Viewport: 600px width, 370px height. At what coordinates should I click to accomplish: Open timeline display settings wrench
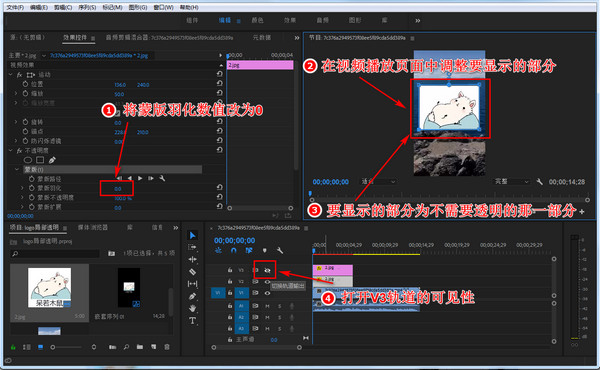coord(280,250)
